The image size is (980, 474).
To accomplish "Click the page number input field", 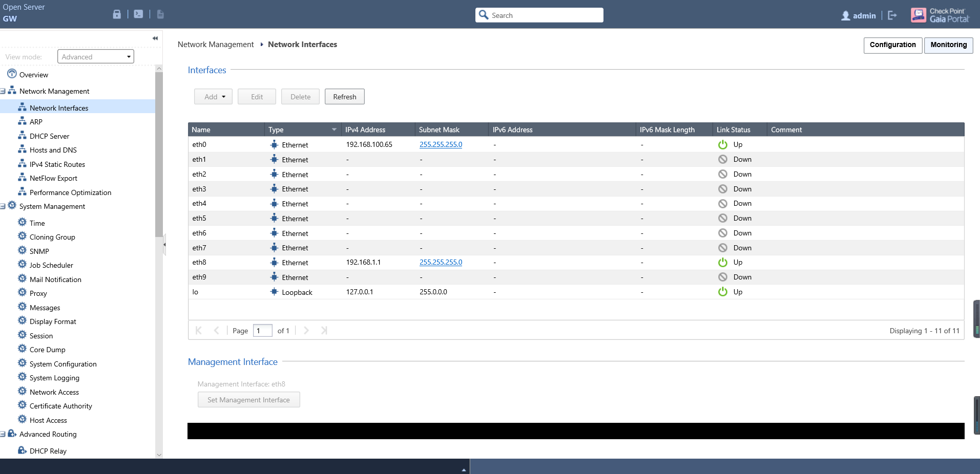I will (262, 331).
